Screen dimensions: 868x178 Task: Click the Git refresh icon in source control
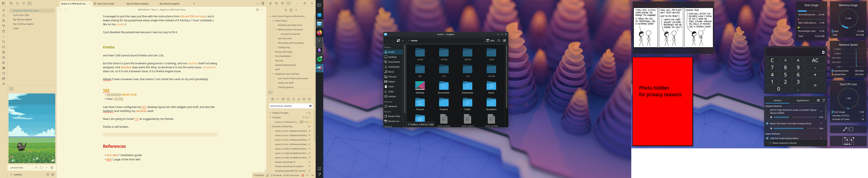[x=309, y=99]
